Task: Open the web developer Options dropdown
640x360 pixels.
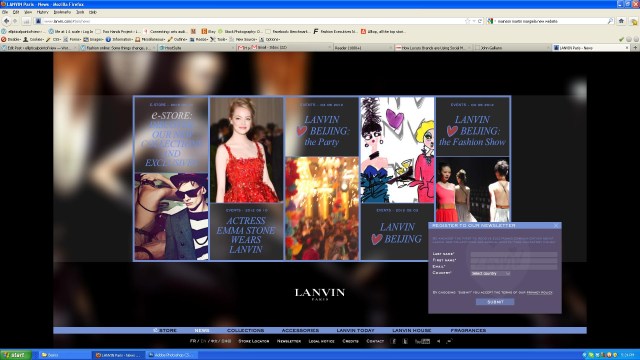Action: click(x=269, y=40)
